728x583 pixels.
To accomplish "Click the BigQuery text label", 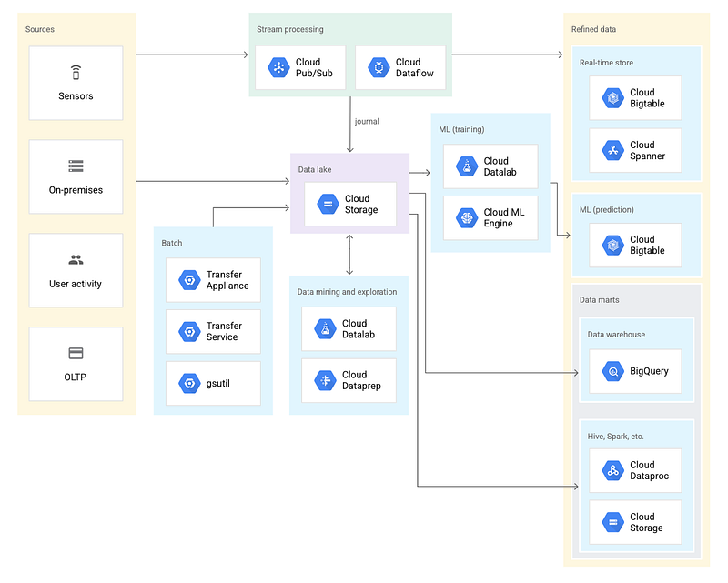I will [649, 371].
